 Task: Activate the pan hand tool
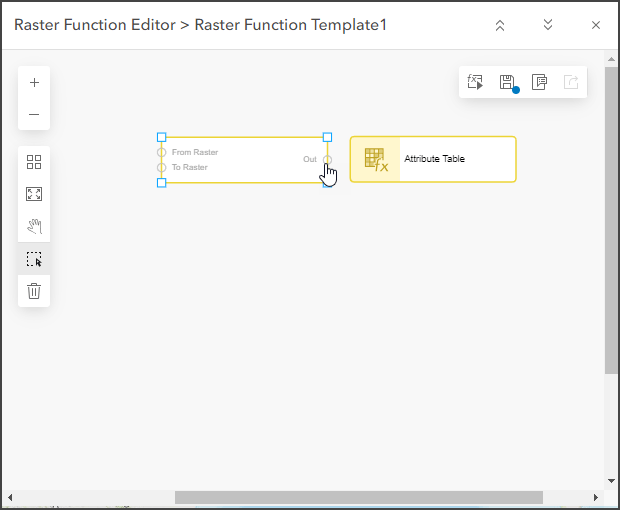[34, 226]
